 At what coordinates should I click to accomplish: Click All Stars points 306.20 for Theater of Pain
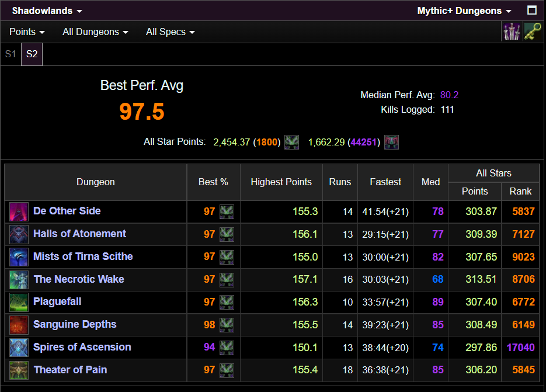[481, 370]
